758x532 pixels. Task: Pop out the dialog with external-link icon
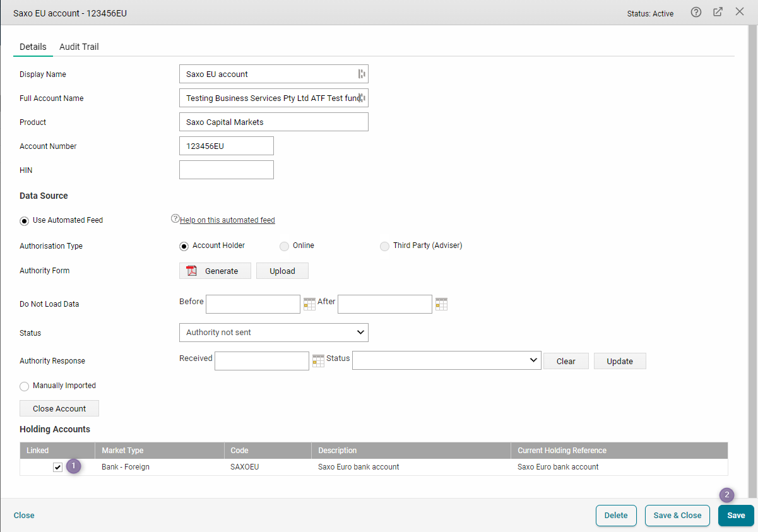pyautogui.click(x=718, y=12)
